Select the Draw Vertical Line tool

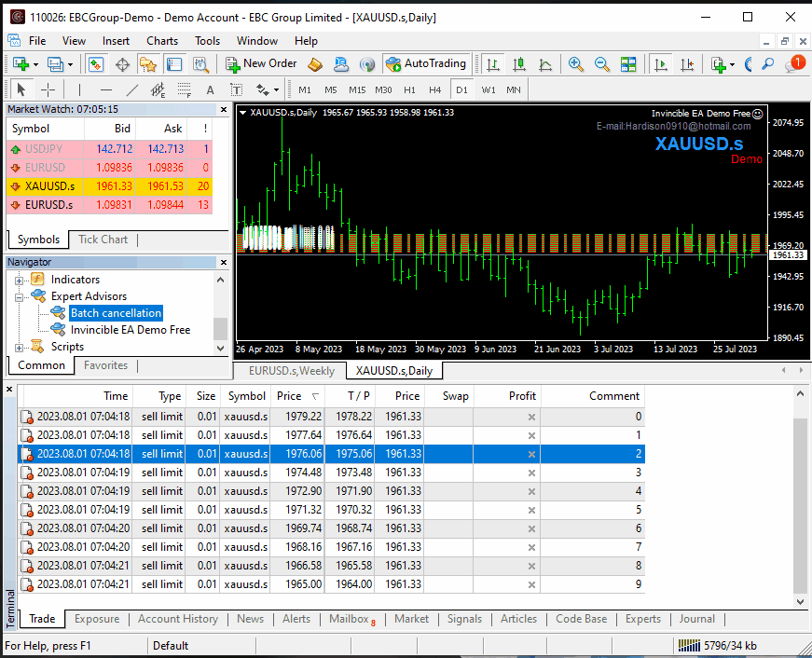coord(79,90)
